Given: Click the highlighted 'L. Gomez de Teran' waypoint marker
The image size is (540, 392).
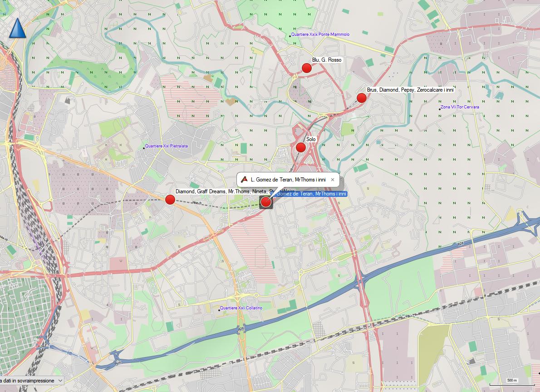Looking at the screenshot, I should point(266,202).
